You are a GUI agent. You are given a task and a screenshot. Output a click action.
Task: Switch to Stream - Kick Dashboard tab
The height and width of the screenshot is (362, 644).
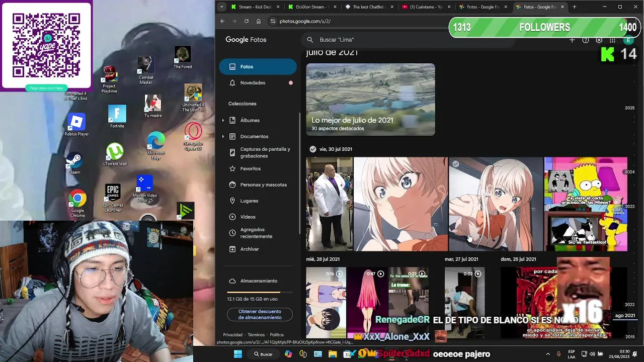255,7
